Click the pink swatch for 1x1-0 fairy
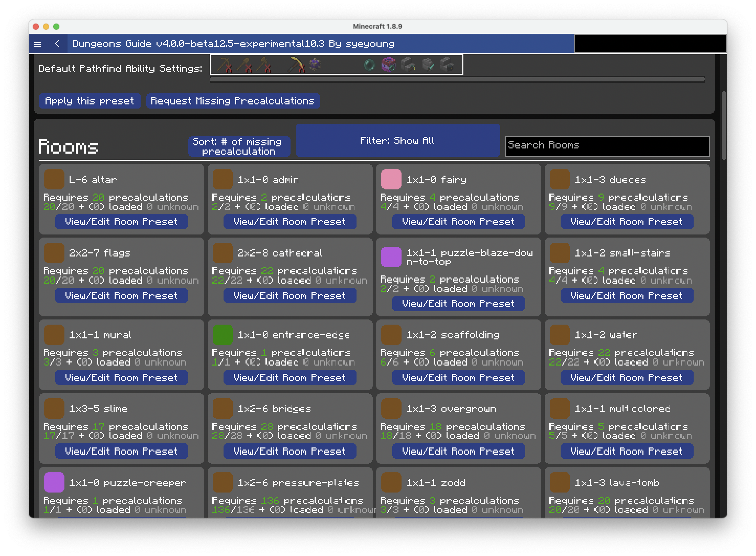756x556 pixels. 391,179
